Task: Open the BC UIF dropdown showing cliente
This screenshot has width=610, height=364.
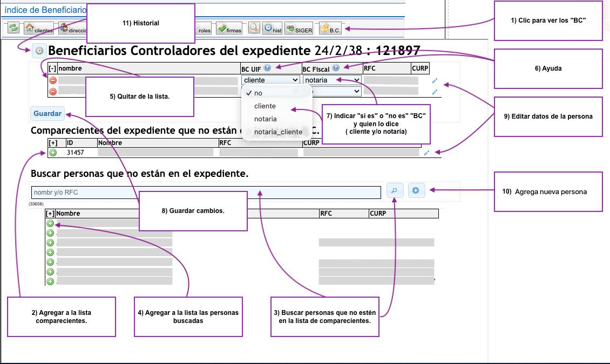Action: pos(270,80)
